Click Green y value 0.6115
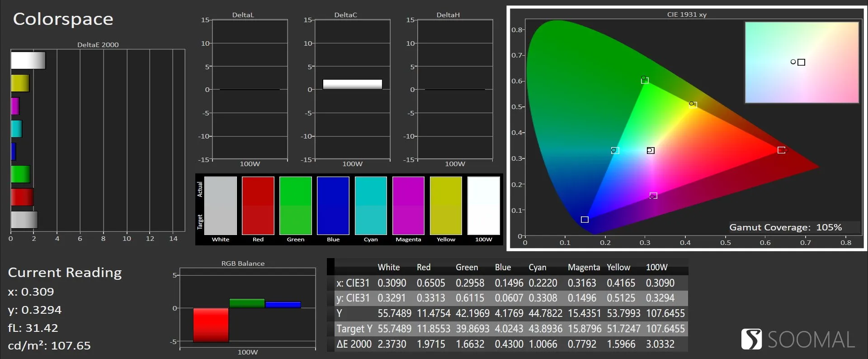 pos(470,298)
